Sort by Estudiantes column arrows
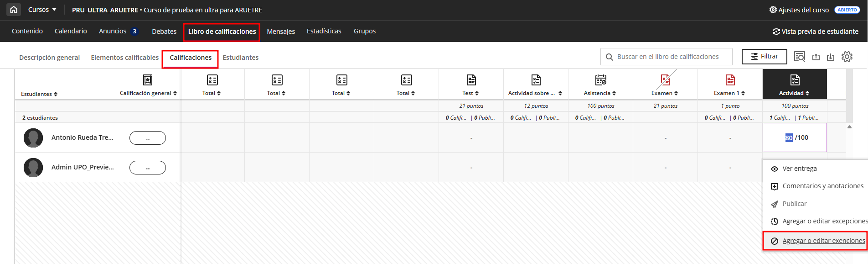 [56, 94]
